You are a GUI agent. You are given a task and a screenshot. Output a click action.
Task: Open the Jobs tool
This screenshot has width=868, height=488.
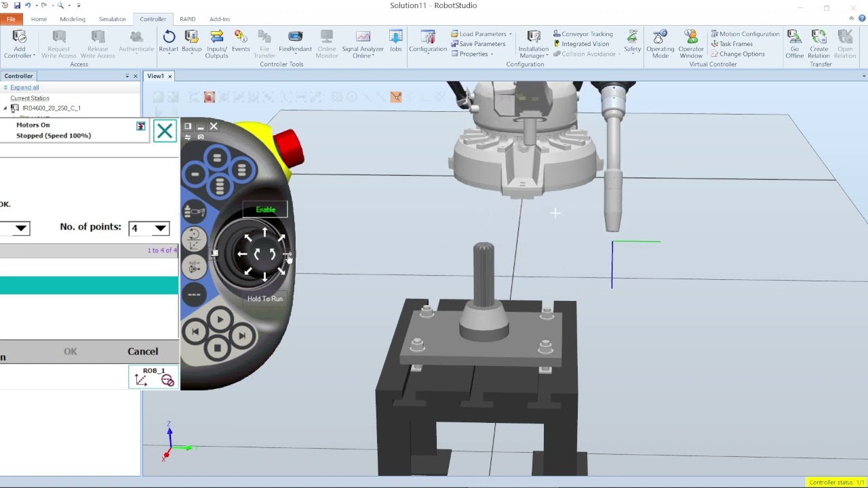tap(395, 41)
